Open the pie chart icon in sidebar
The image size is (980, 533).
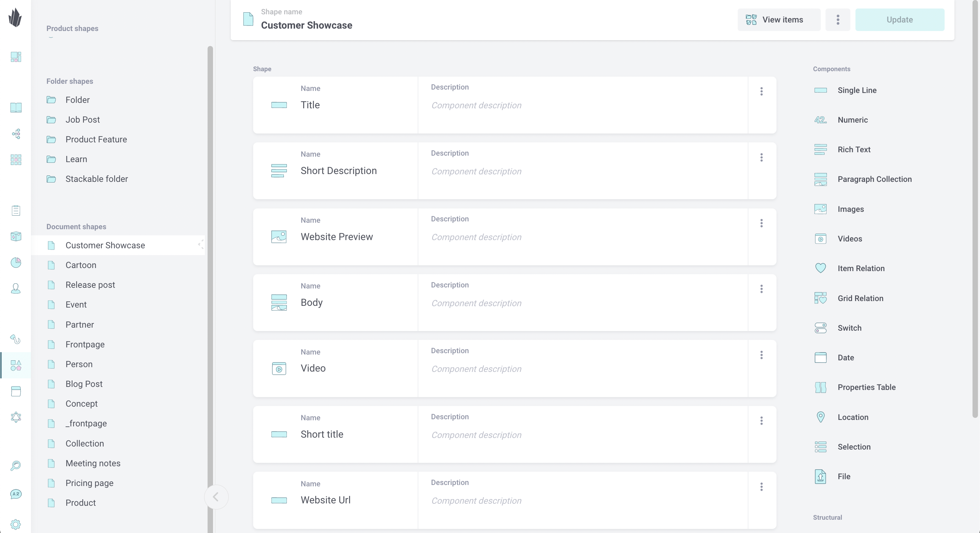click(16, 262)
